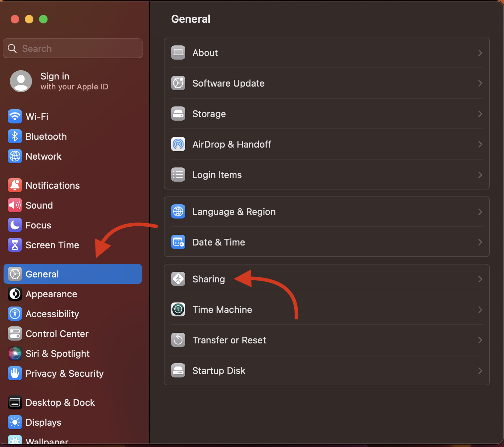Screen dimensions: 504x447
Task: Select the Screen Time hourglass icon
Action: (x=15, y=245)
